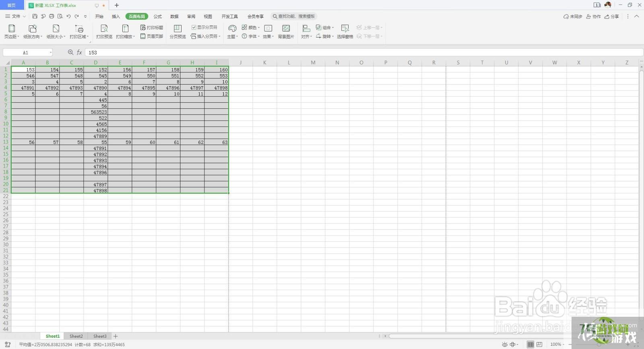Open the 纸张方向 orientation dropdown

coord(33,31)
